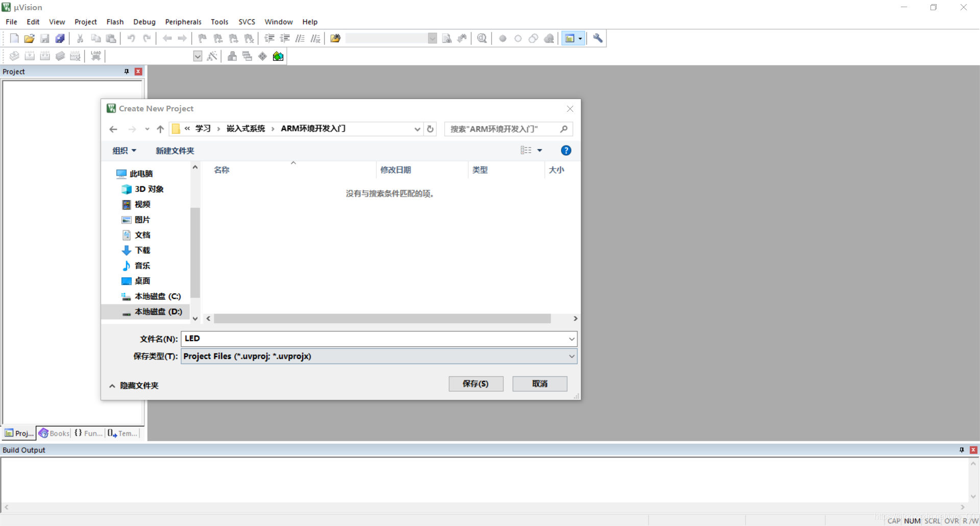Click the Save All icon
Screen dimensions: 980x526
(60, 38)
